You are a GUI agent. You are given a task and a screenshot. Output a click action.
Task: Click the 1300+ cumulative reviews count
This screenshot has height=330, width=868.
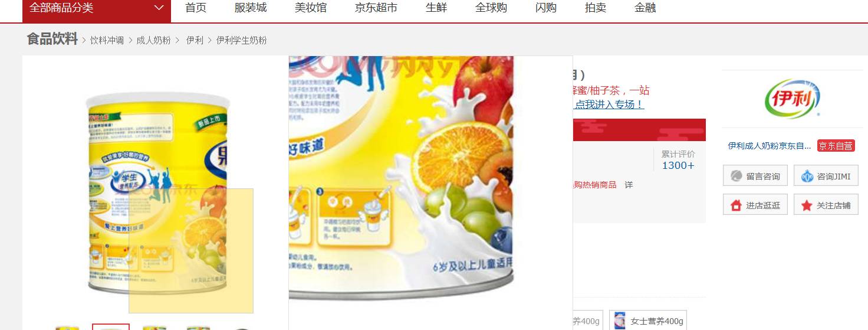[x=678, y=165]
